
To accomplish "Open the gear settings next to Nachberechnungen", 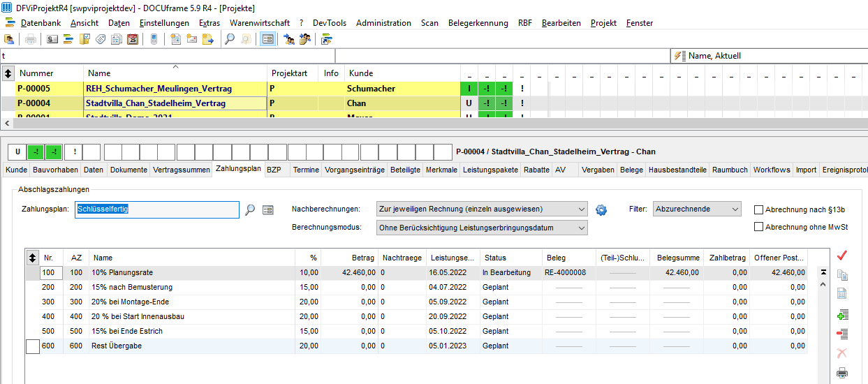I will coord(601,209).
